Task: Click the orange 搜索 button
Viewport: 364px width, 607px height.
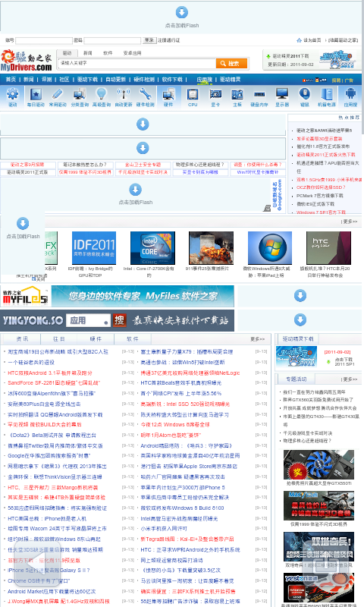Action: (231, 64)
